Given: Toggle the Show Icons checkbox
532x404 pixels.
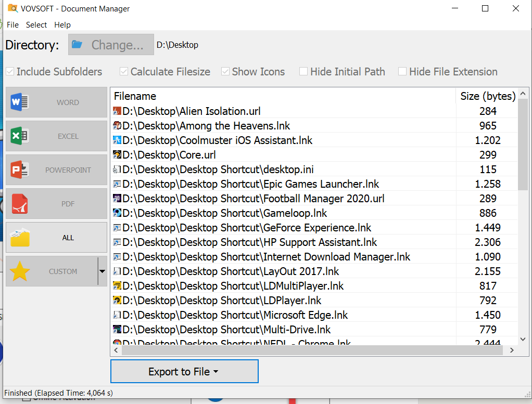Looking at the screenshot, I should [x=225, y=72].
